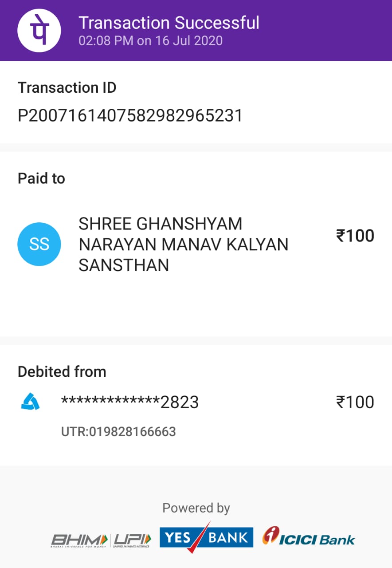
Task: Tap the ₹100 debited amount
Action: coord(355,402)
